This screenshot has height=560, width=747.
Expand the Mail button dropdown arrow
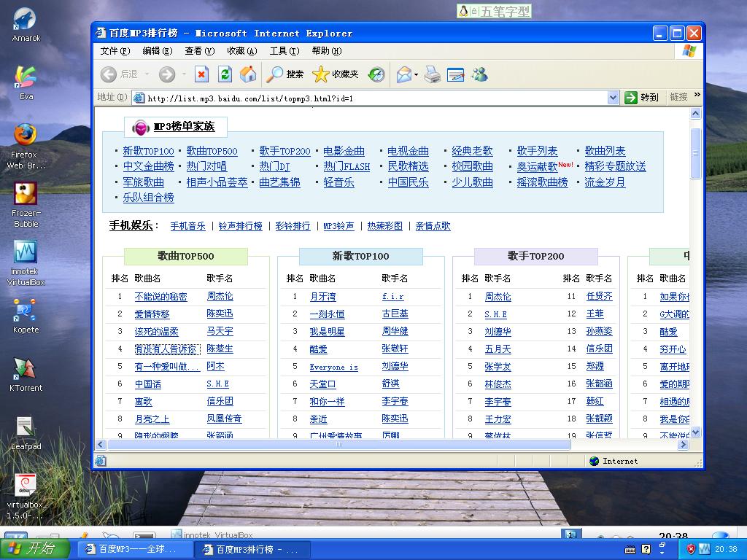coord(416,75)
